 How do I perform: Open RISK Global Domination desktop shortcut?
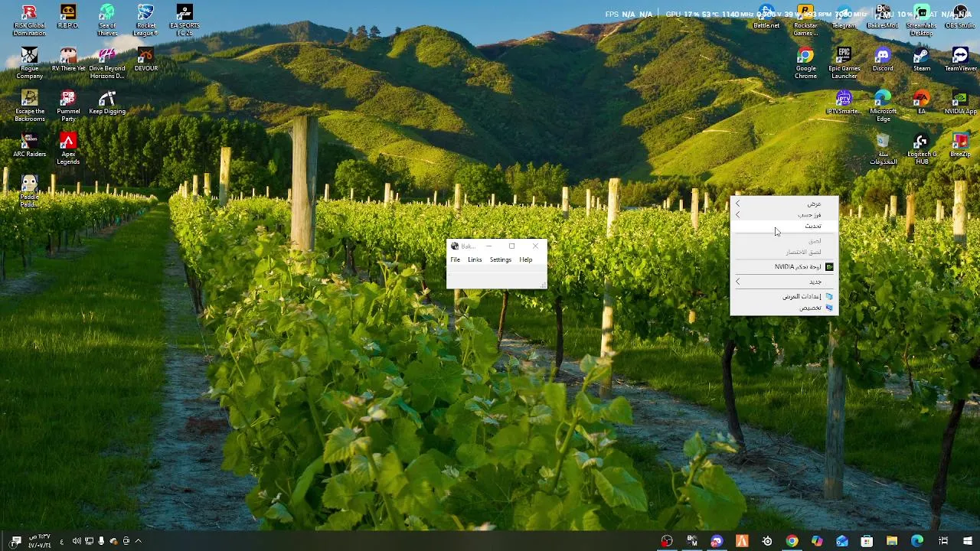[x=29, y=21]
